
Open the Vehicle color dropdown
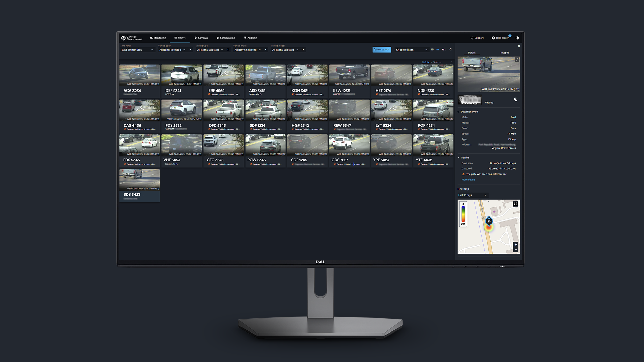[172, 50]
